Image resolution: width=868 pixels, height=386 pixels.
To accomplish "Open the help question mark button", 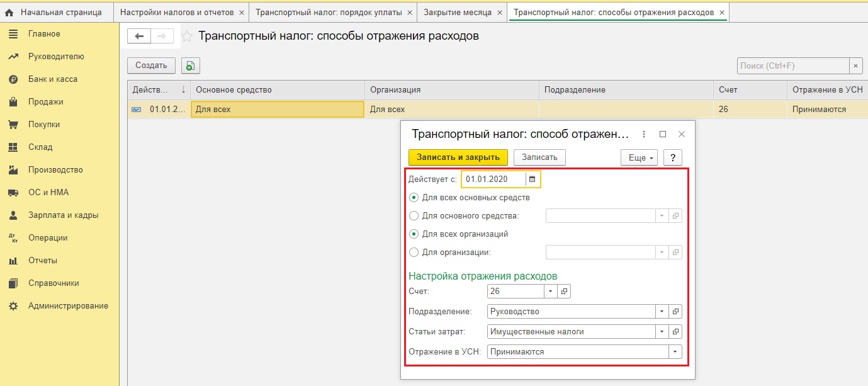I will pyautogui.click(x=673, y=158).
